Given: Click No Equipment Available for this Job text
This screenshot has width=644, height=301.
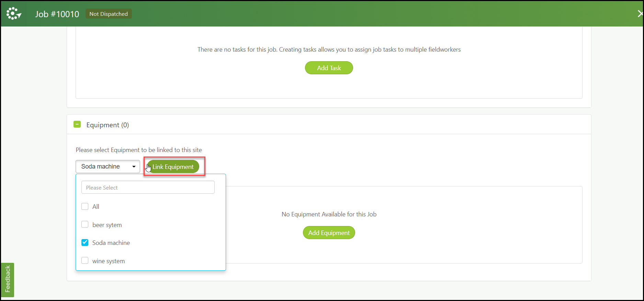Looking at the screenshot, I should point(329,214).
